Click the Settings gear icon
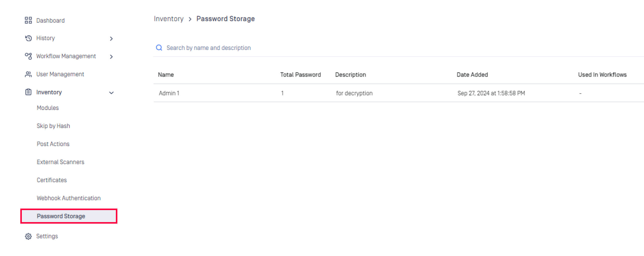The height and width of the screenshot is (256, 644). (x=28, y=236)
